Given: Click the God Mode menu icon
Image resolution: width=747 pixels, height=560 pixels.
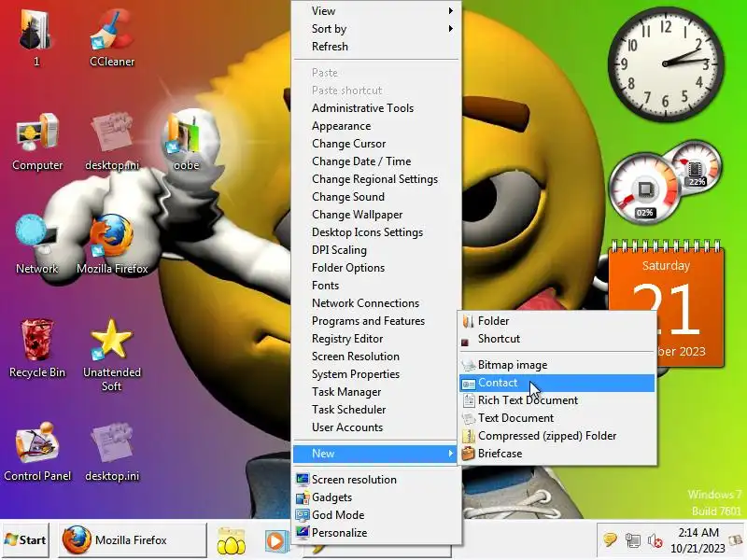Looking at the screenshot, I should pos(302,515).
